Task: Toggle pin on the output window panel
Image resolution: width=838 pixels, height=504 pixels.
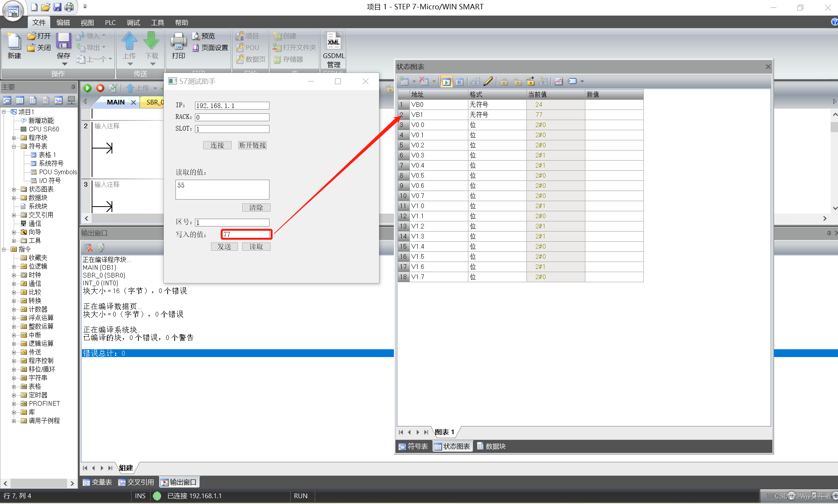Action: (829, 233)
